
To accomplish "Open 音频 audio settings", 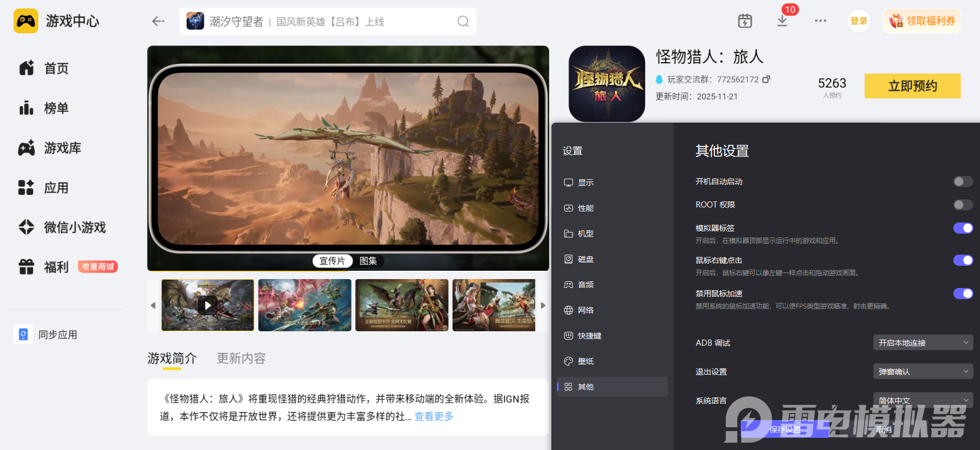I will tap(612, 285).
